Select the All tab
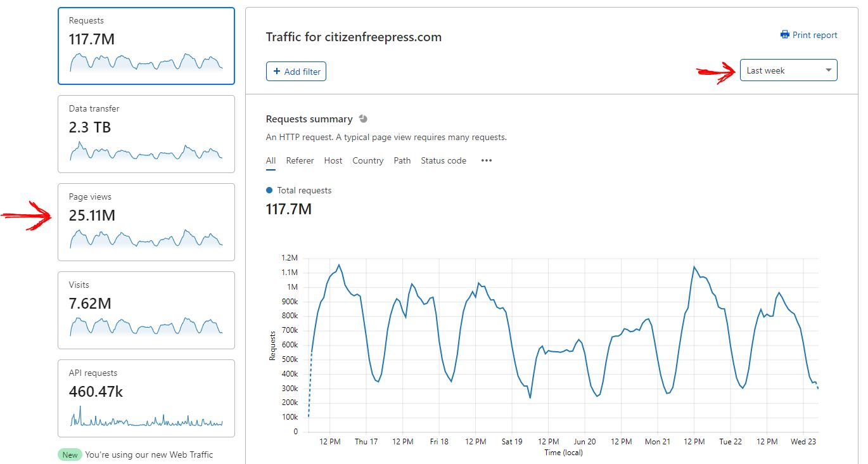868x464 pixels. click(x=271, y=160)
